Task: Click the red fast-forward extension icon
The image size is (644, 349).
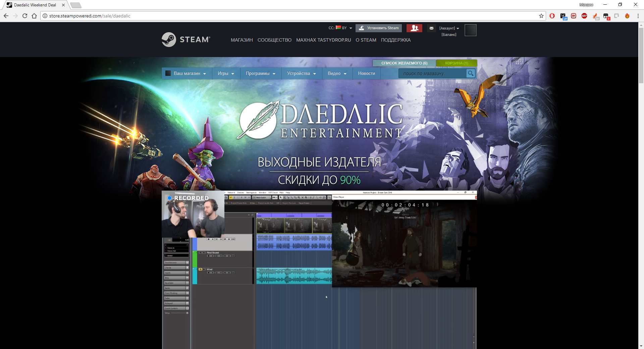Action: (574, 16)
